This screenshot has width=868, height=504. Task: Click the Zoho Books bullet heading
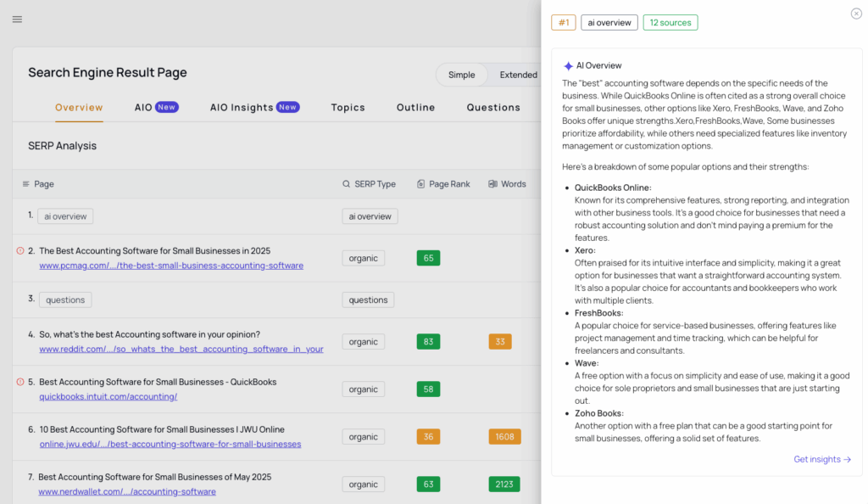[599, 413]
